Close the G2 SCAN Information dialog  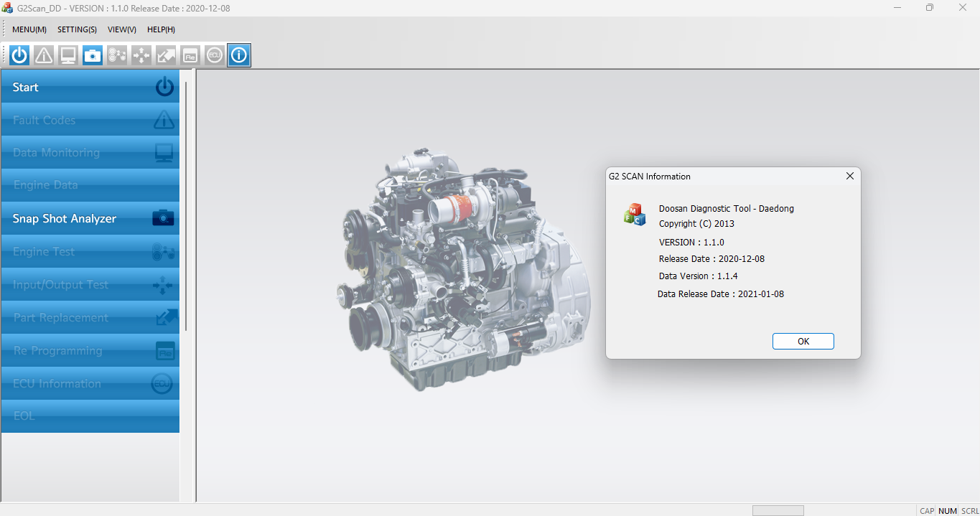click(850, 176)
